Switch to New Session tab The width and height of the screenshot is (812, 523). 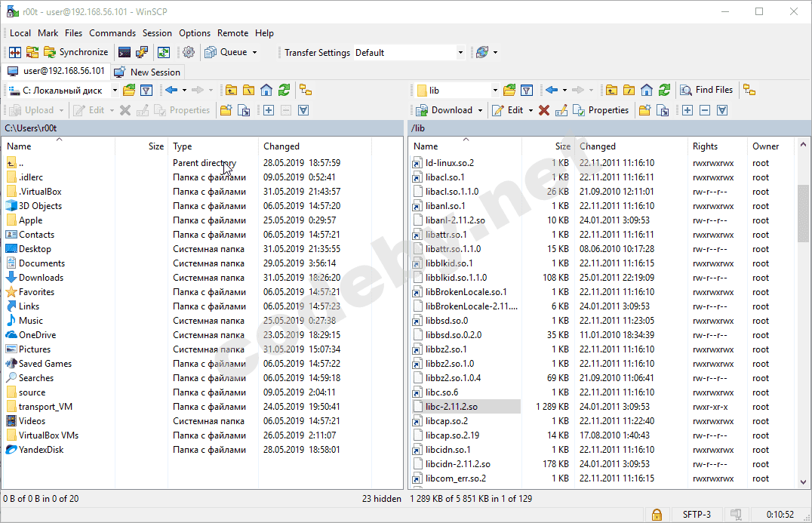tap(147, 72)
